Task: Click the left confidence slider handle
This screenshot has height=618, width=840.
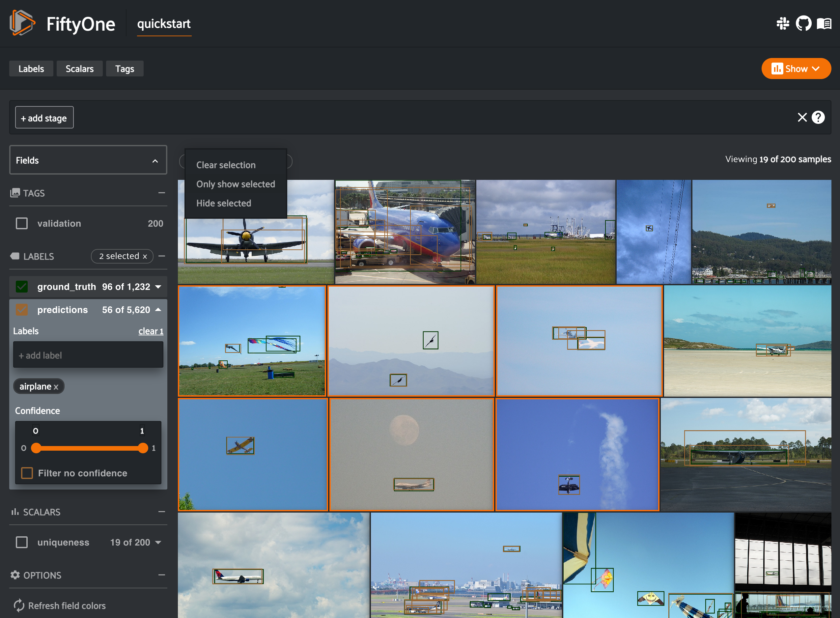Action: click(x=36, y=448)
